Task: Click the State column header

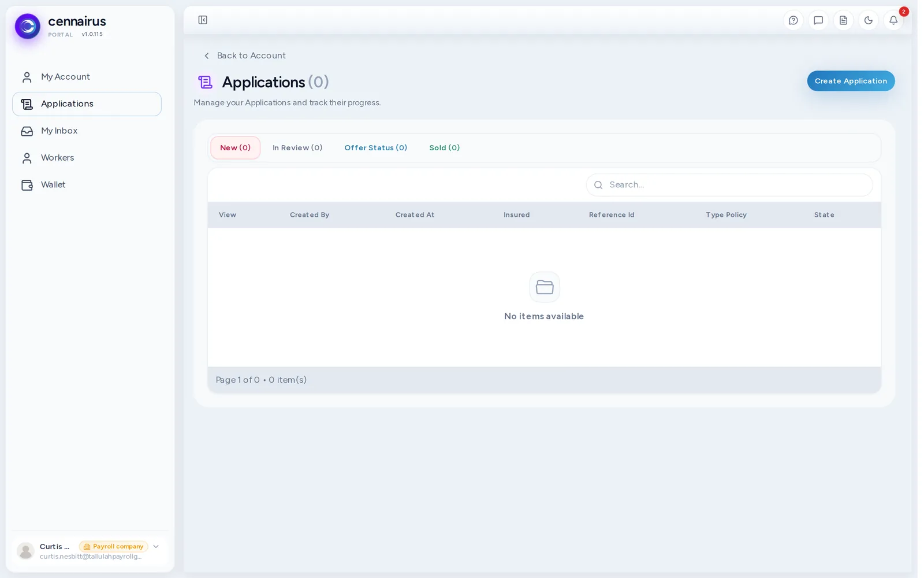Action: tap(824, 215)
